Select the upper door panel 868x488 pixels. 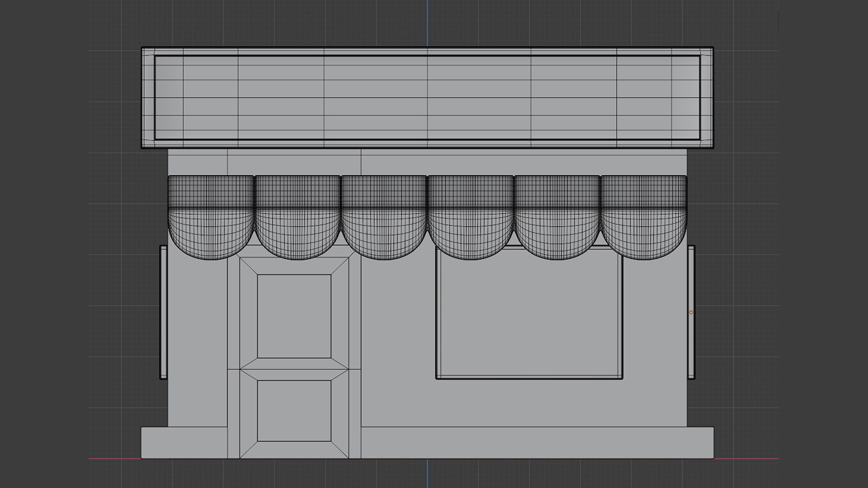tap(294, 316)
